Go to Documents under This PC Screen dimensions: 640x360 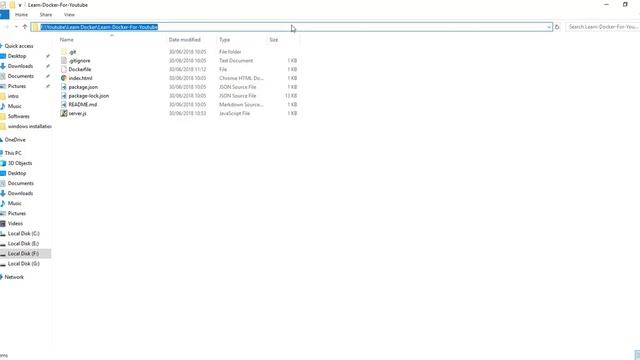pyautogui.click(x=21, y=183)
